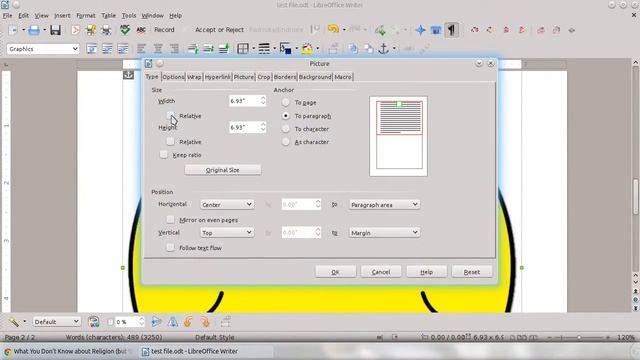Click the Gallery icon next to Navigator
The width and height of the screenshot is (640, 360).
(x=436, y=30)
